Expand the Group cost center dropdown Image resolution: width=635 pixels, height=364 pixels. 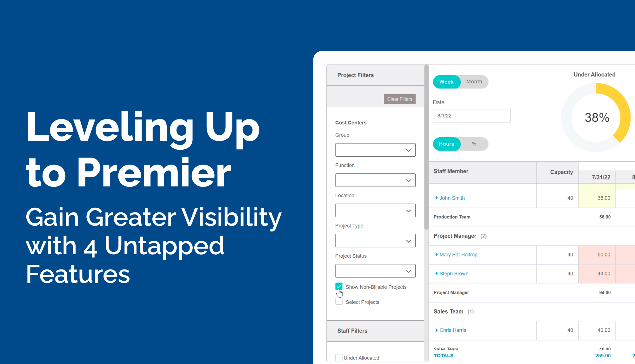pos(408,150)
